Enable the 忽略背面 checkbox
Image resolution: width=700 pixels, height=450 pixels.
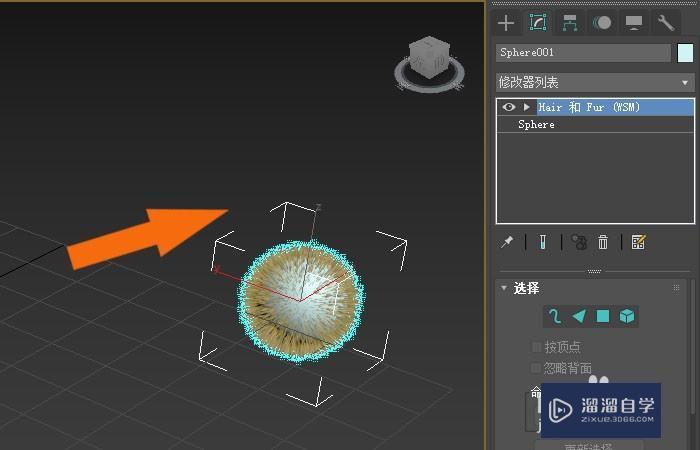pos(536,368)
